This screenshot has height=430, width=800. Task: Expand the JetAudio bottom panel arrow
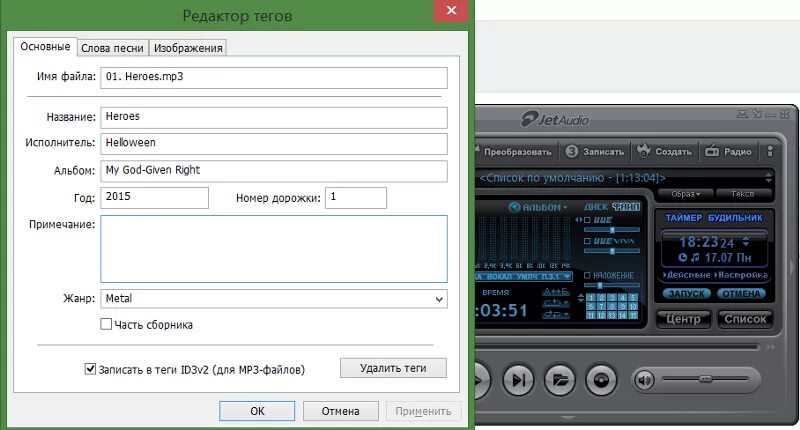[x=568, y=418]
